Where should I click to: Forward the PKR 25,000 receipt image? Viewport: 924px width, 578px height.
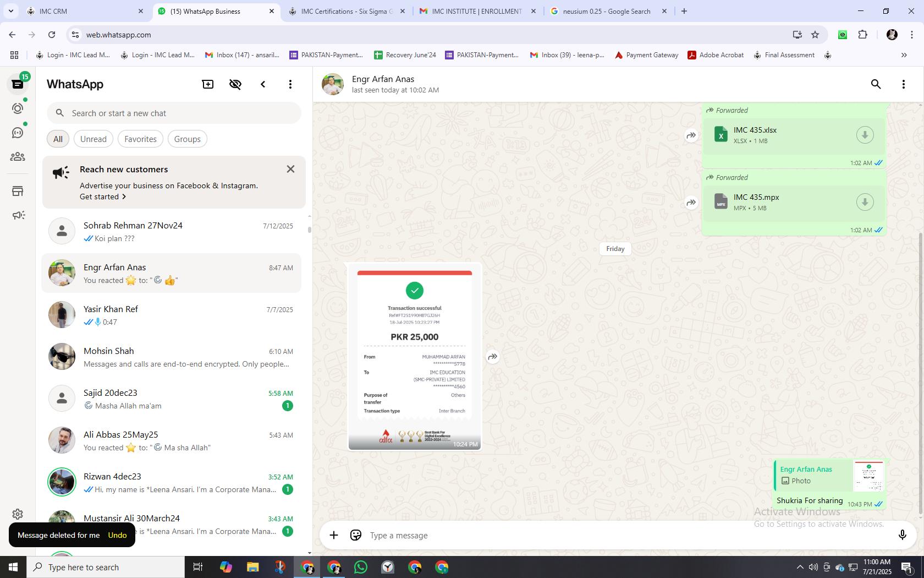pos(493,357)
